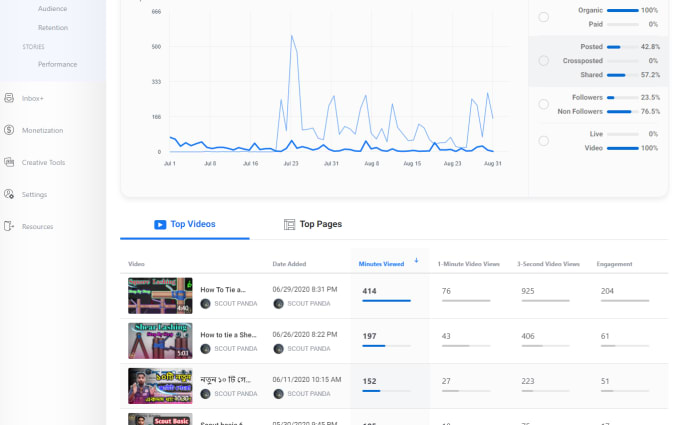
Task: Switch to the Top Videos tab
Action: 185,225
